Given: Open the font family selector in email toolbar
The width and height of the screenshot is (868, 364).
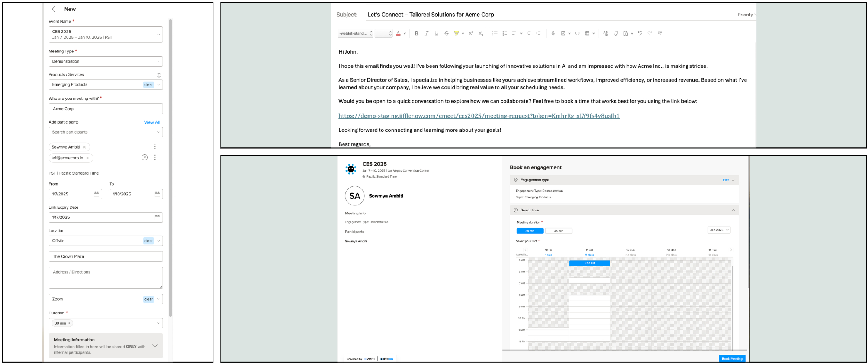Looking at the screenshot, I should coord(356,33).
